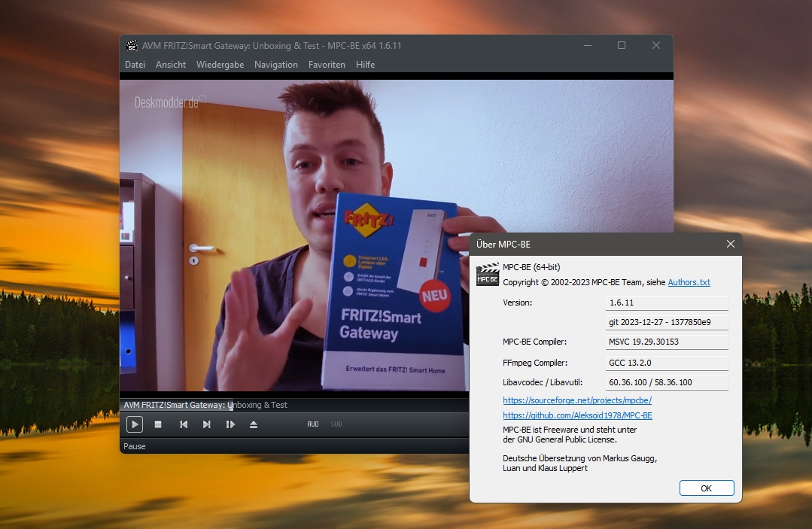Open the Favoriten menu

327,65
